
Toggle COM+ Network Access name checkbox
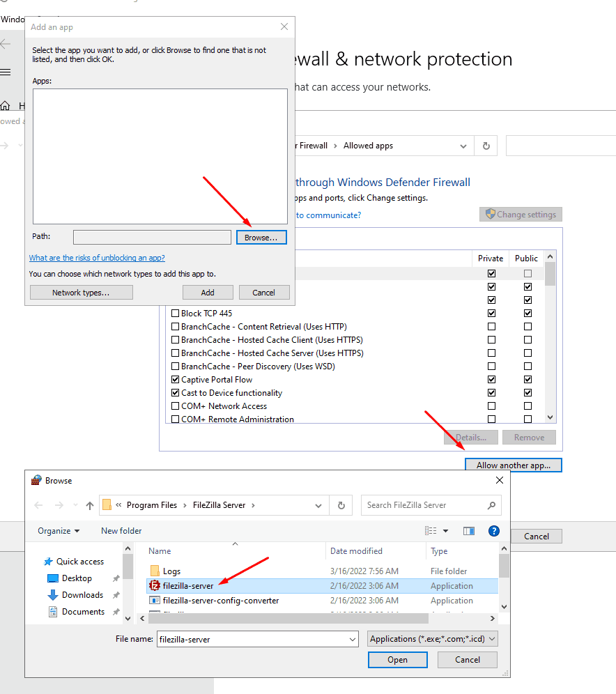(175, 406)
